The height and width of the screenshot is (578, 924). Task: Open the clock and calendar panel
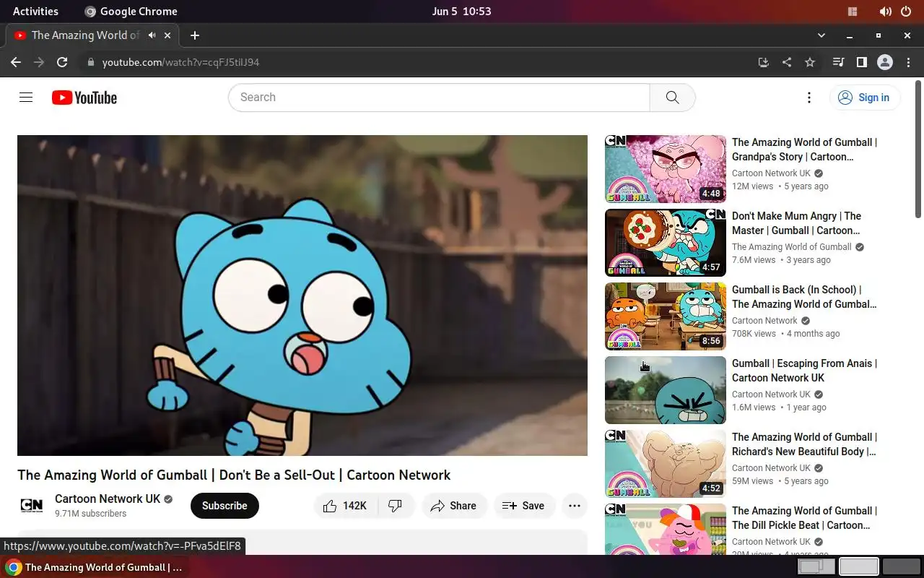point(461,12)
